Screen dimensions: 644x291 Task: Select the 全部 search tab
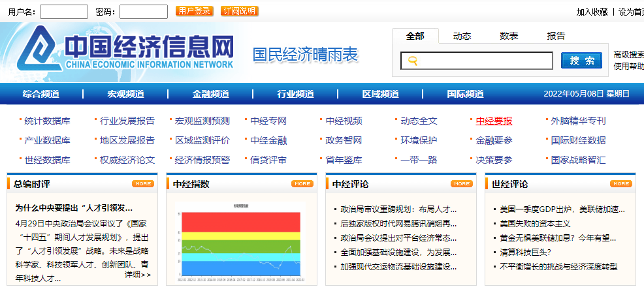tap(415, 36)
